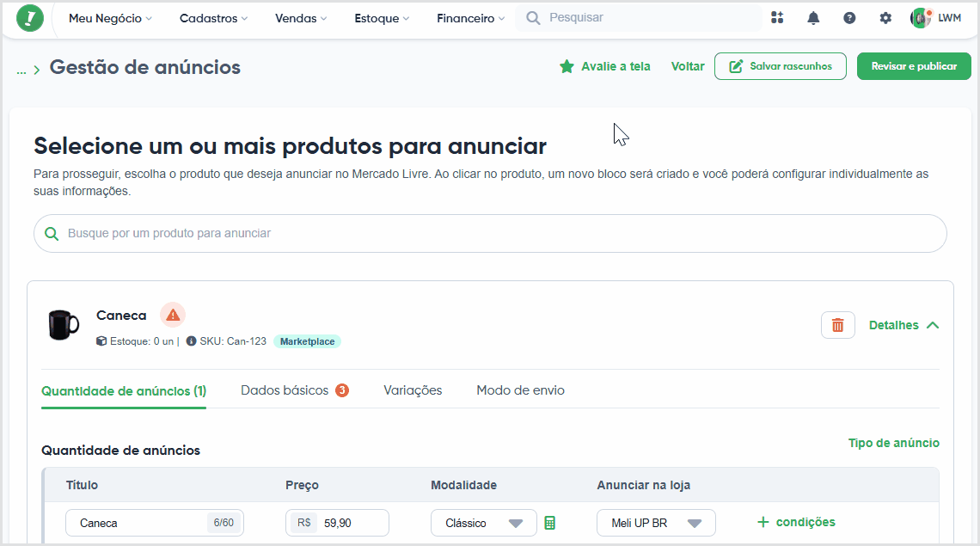Click the Título field containing Caneca
The height and width of the screenshot is (546, 980).
coord(155,523)
